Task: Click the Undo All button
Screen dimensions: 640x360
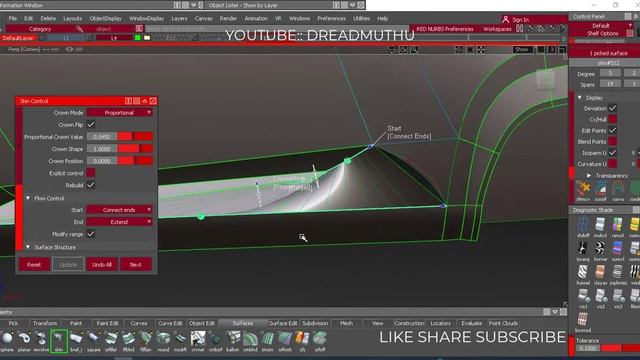Action: 102,264
